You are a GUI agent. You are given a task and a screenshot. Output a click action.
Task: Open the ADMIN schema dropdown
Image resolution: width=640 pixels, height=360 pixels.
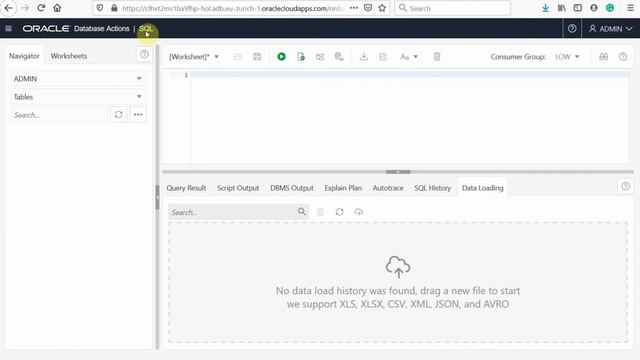(78, 78)
